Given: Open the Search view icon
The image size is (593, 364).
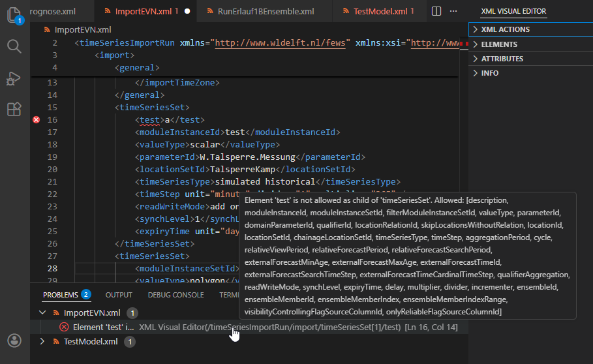Looking at the screenshot, I should click(14, 46).
